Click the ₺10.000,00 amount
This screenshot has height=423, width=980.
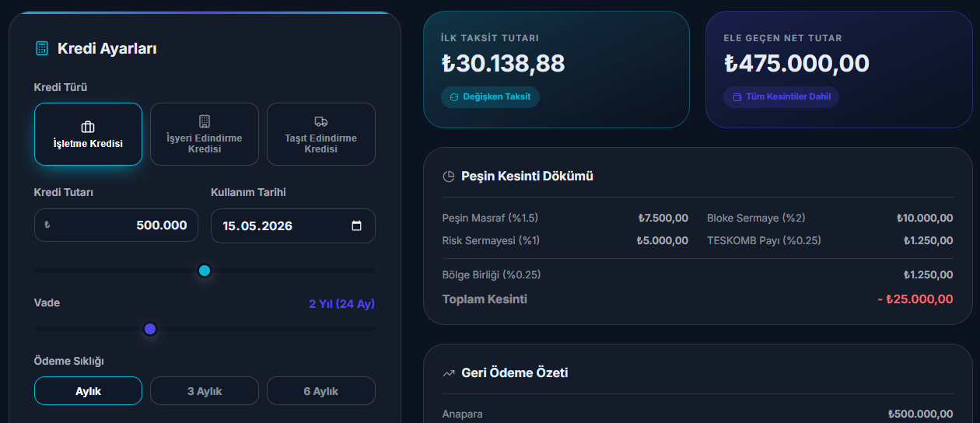[924, 218]
